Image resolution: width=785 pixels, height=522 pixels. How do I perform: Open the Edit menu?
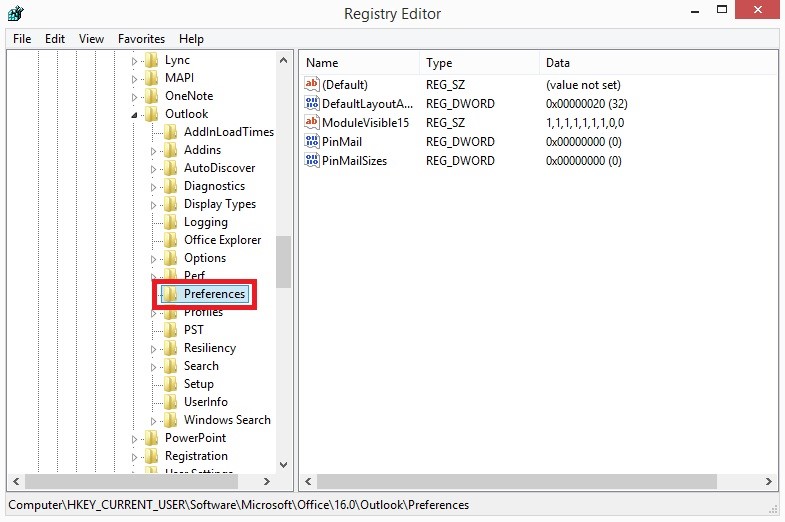tap(55, 39)
